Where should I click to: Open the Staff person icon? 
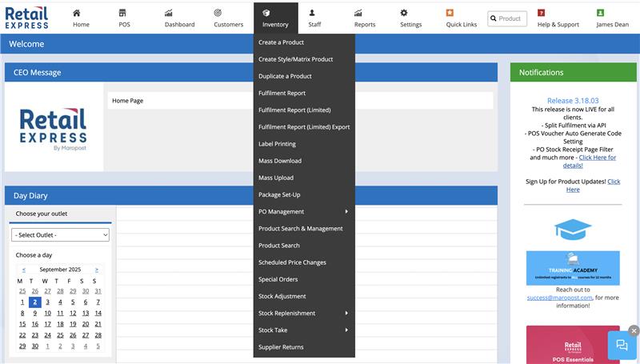coord(312,13)
